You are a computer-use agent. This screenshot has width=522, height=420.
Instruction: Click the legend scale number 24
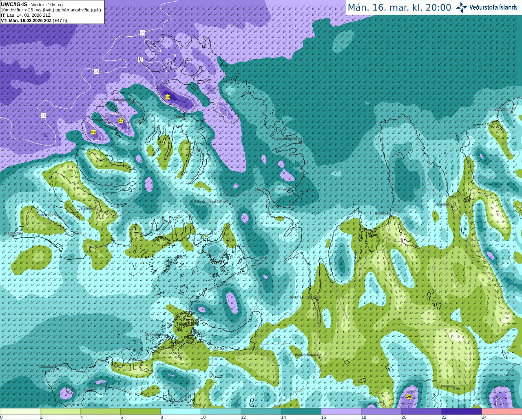(484, 417)
